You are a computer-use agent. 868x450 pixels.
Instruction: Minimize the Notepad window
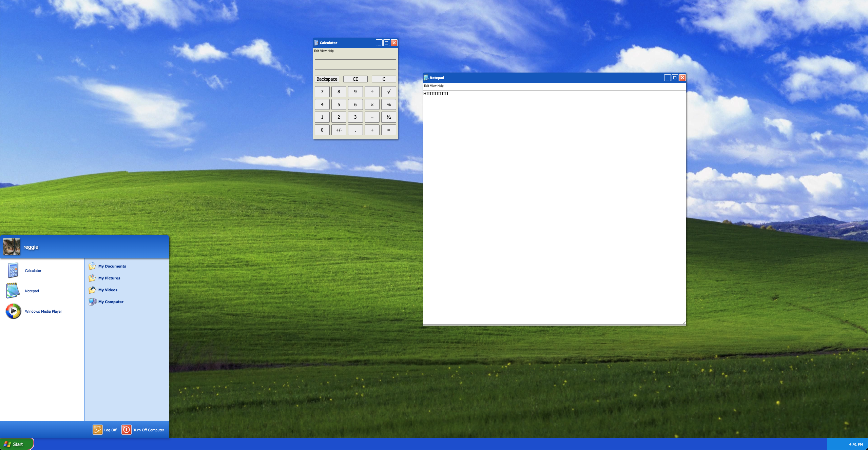tap(668, 78)
